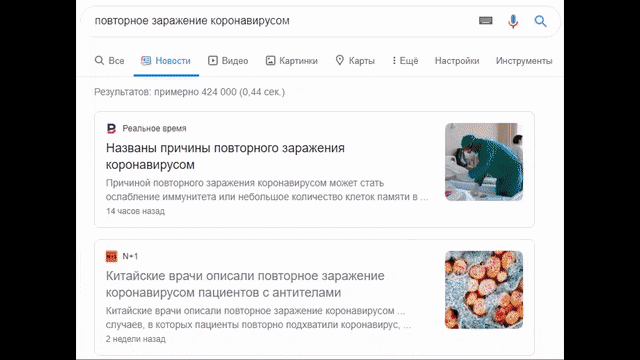
Task: Click the coronavirus microscope thumbnail image
Action: [x=484, y=289]
